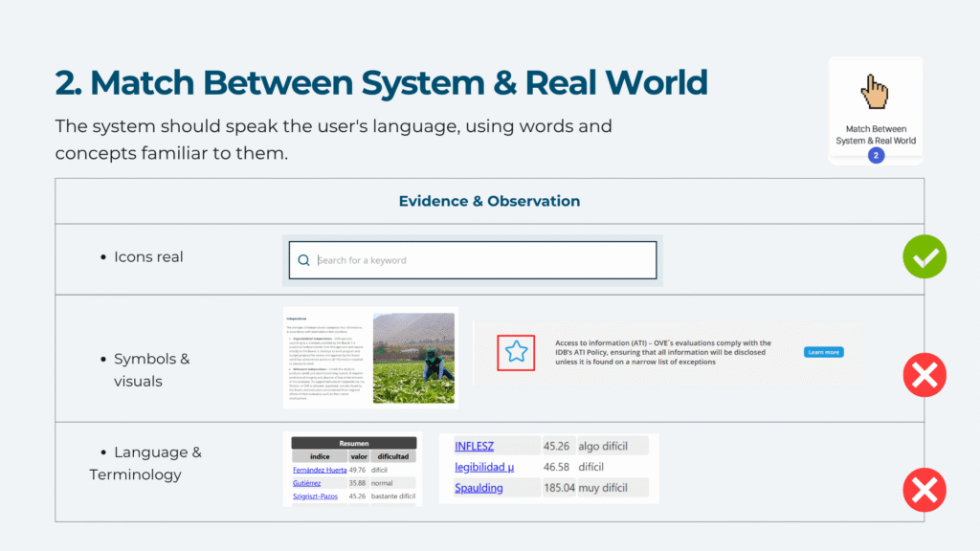Follow the Spaulding link
Screen dimensions: 980x551
pyautogui.click(x=479, y=488)
